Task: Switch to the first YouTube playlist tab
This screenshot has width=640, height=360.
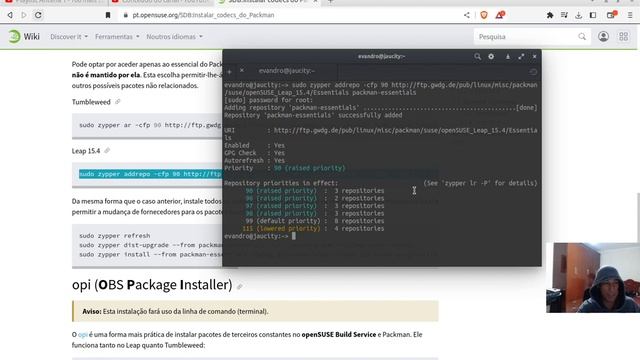Action: (55, 2)
